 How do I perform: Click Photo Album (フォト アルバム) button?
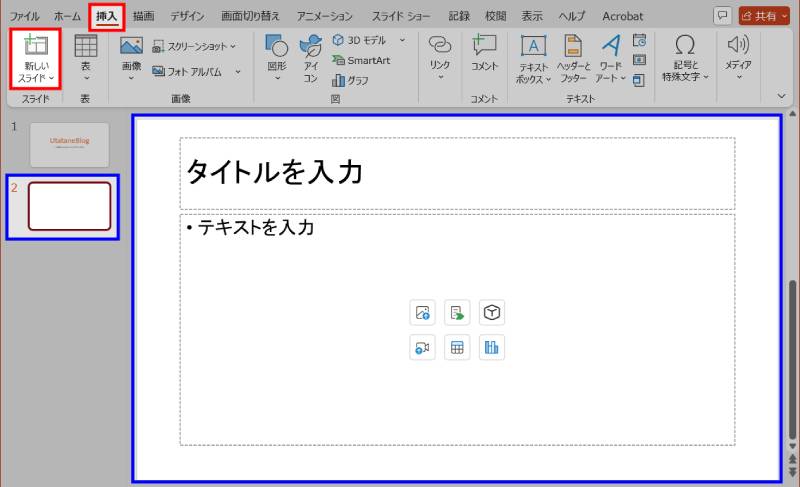(x=187, y=71)
